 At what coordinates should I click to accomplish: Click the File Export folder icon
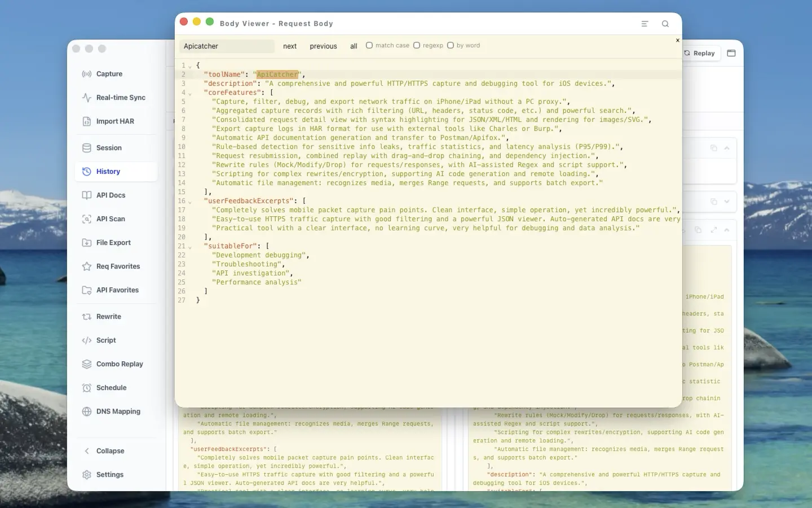click(x=87, y=243)
